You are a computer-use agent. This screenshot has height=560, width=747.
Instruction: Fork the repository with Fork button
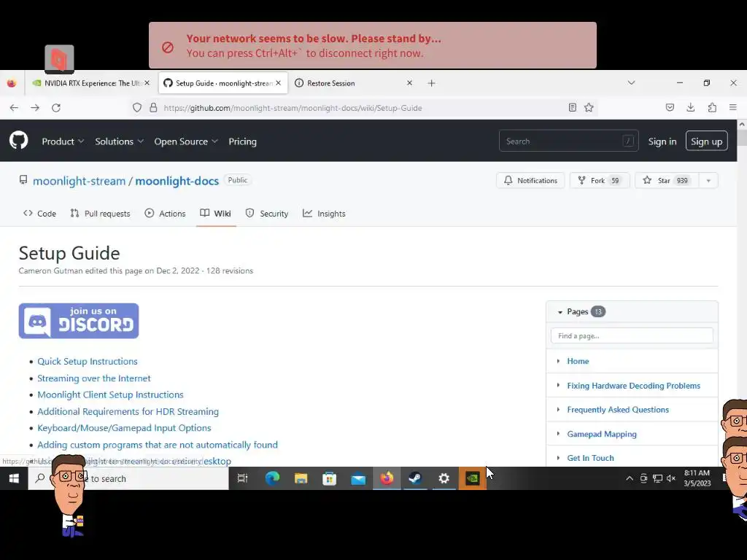pyautogui.click(x=600, y=181)
